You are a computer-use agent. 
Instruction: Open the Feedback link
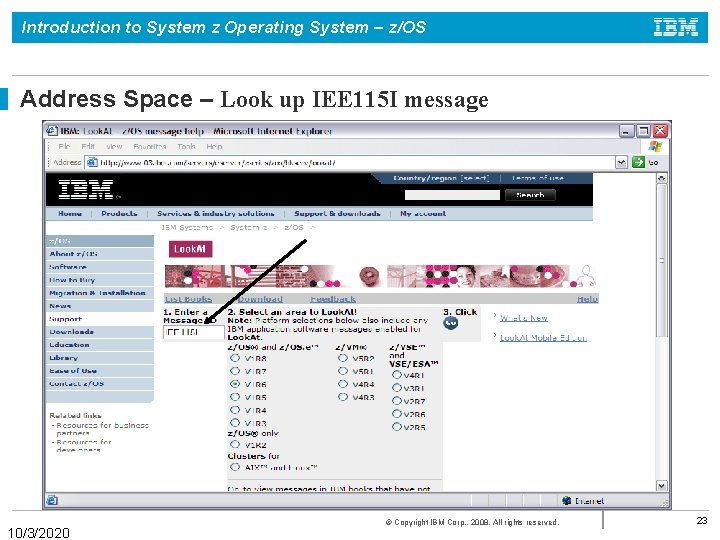click(x=333, y=299)
